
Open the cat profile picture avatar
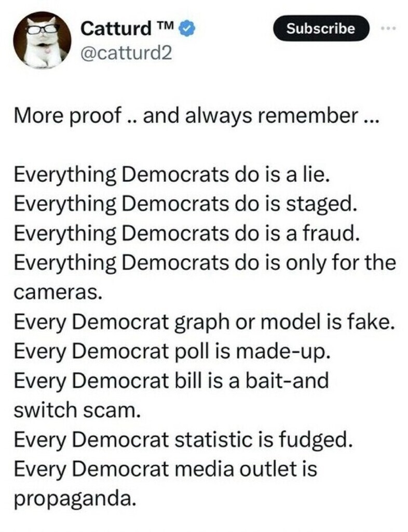click(43, 40)
